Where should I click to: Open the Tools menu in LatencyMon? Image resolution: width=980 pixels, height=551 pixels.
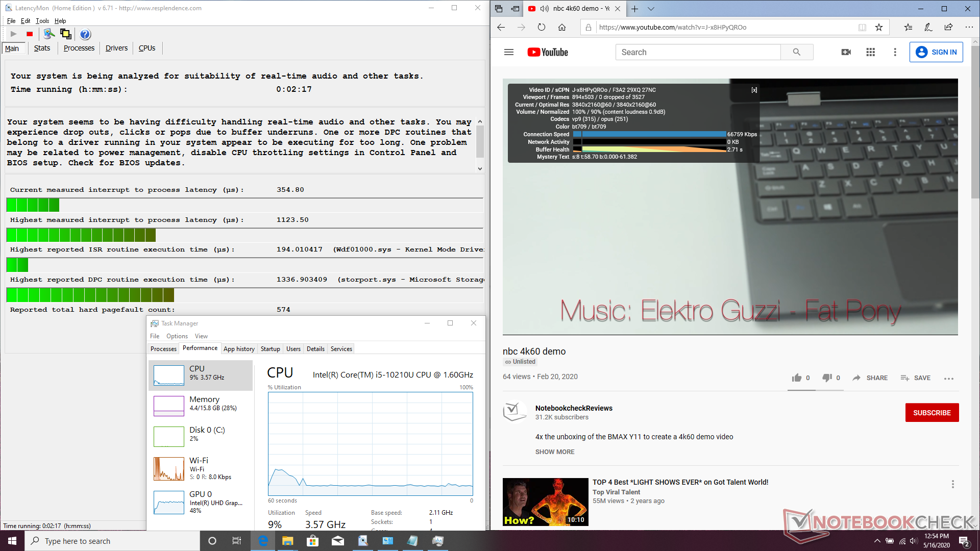tap(42, 21)
